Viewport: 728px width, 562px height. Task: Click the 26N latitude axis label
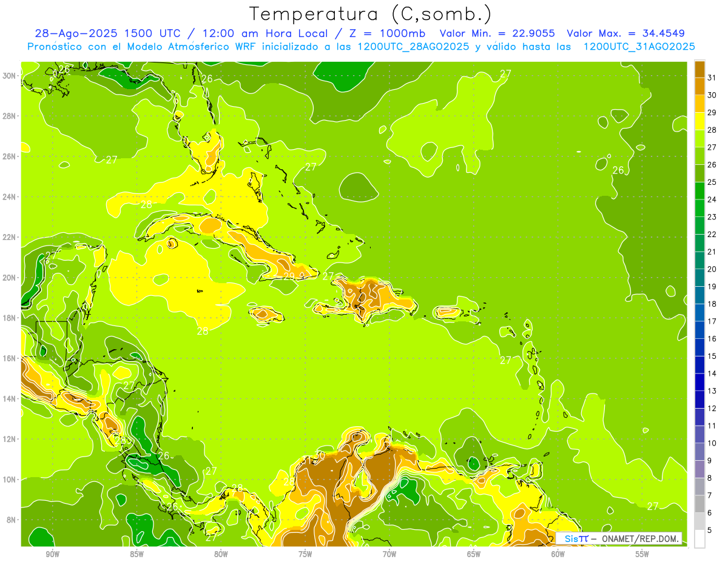point(10,156)
